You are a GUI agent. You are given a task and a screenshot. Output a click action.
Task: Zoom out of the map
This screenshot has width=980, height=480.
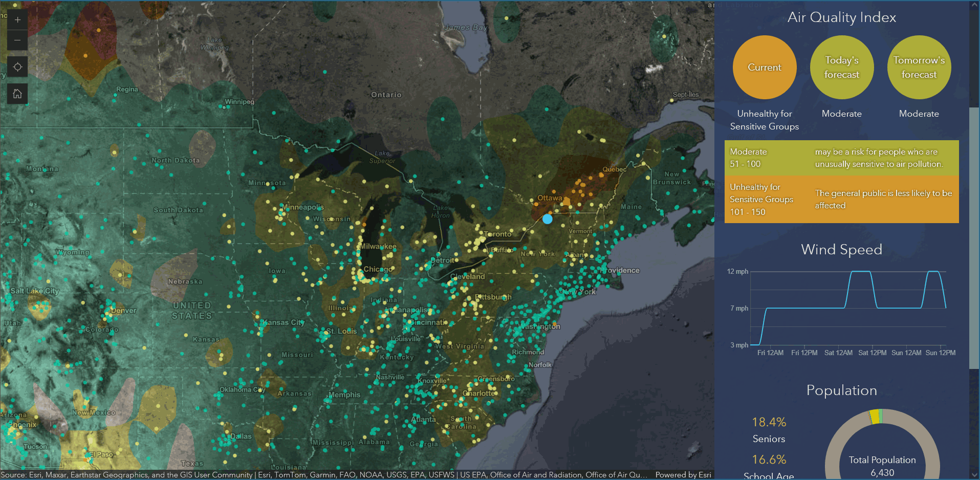17,40
